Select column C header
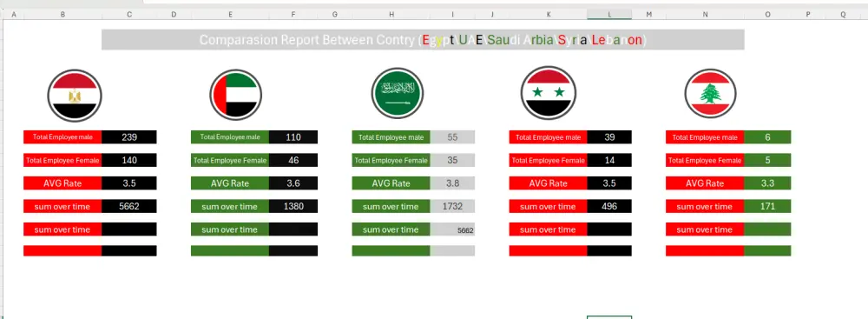 (x=129, y=15)
